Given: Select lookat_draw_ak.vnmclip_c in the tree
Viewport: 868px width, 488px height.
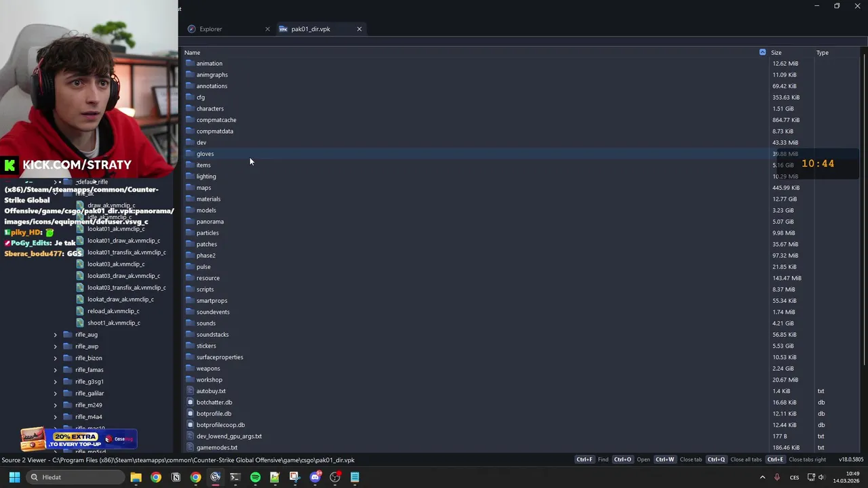Looking at the screenshot, I should pyautogui.click(x=120, y=300).
